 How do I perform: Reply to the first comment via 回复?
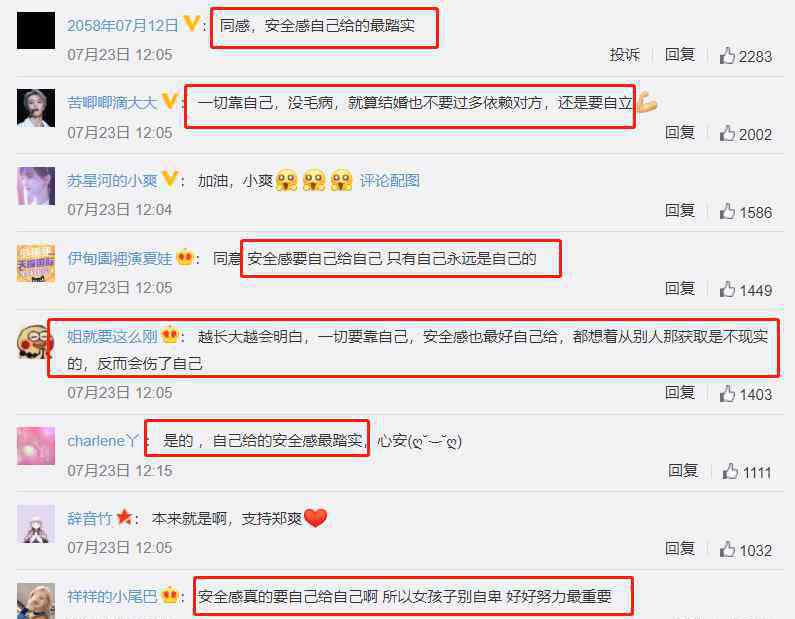point(679,55)
